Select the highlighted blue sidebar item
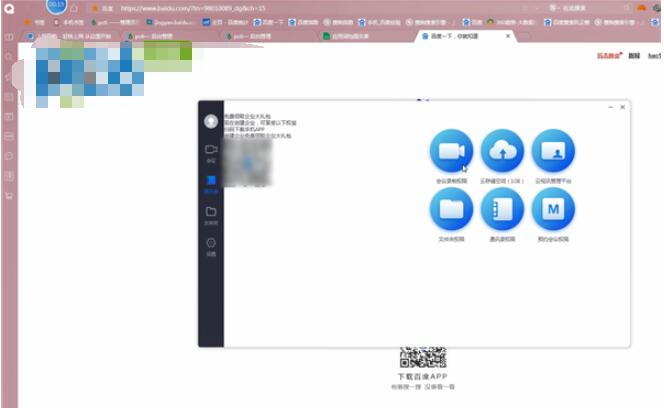664x408 pixels. point(211,182)
